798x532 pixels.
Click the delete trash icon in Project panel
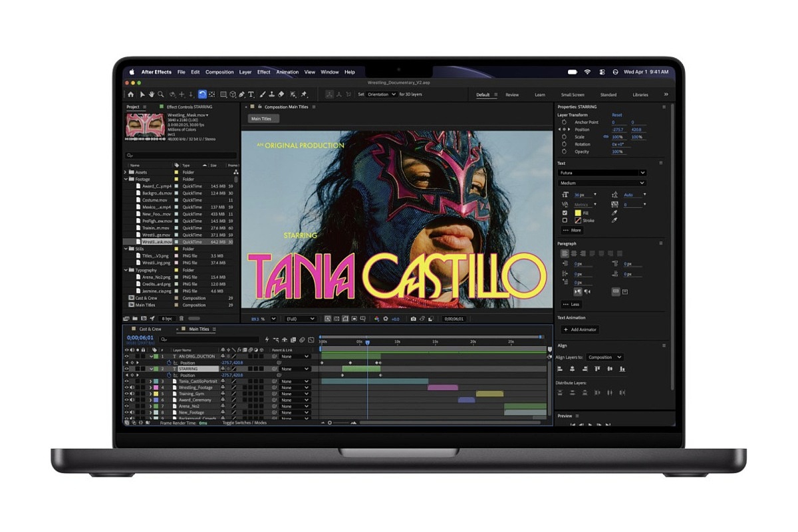click(x=181, y=319)
